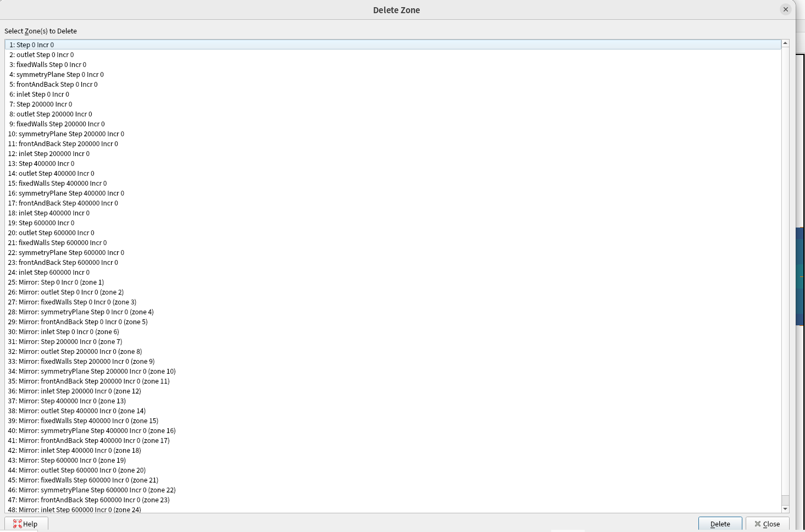Viewport: 805px width, 532px height.
Task: Select zone 24: inlet Step 600000 Incr 0
Action: coord(49,273)
